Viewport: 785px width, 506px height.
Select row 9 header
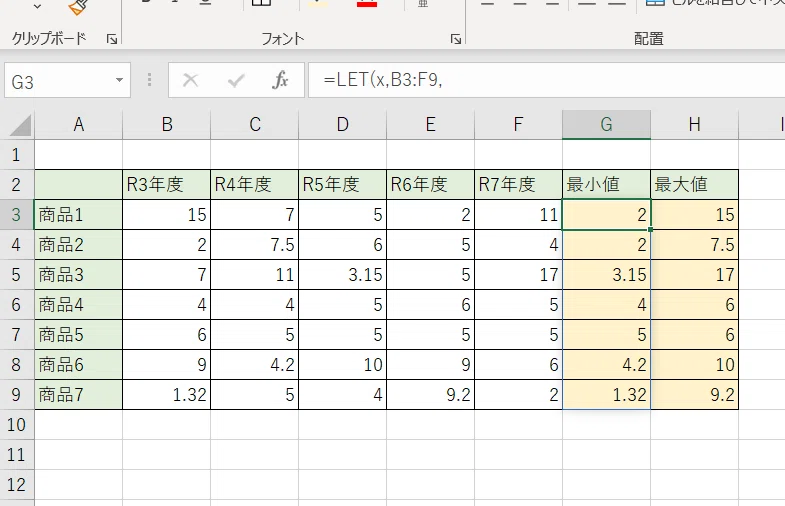(x=17, y=395)
